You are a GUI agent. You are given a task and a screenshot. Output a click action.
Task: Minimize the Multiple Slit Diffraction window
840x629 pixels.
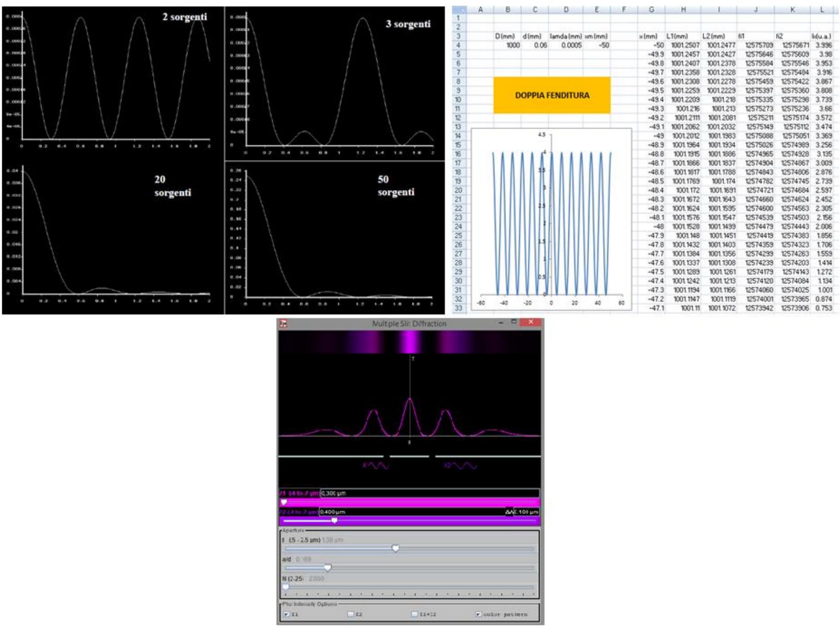[x=501, y=322]
